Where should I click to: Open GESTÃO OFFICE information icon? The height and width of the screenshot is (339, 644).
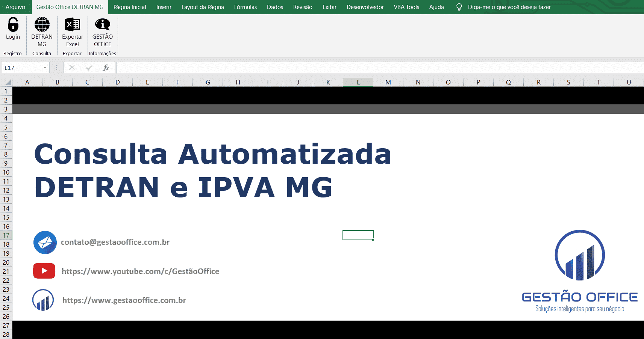[x=103, y=24]
